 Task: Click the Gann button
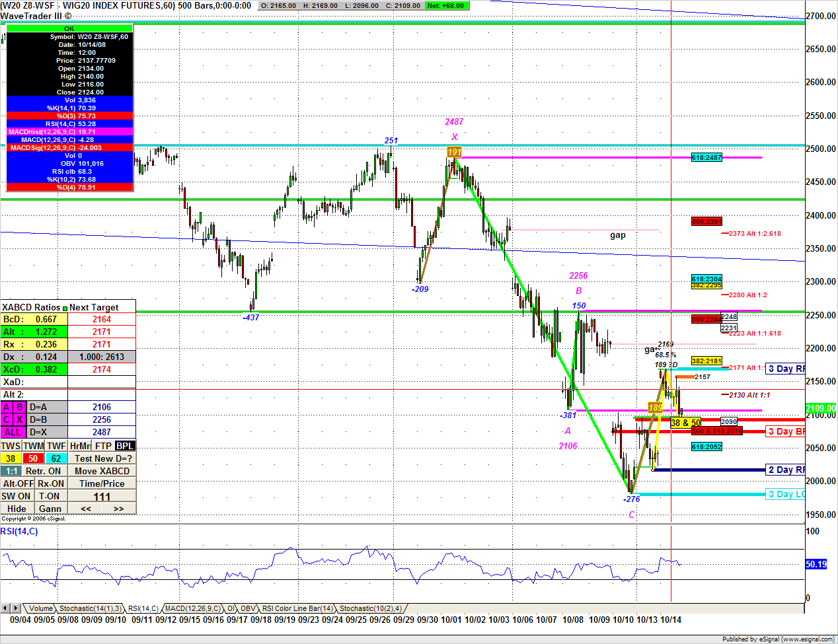(x=50, y=509)
